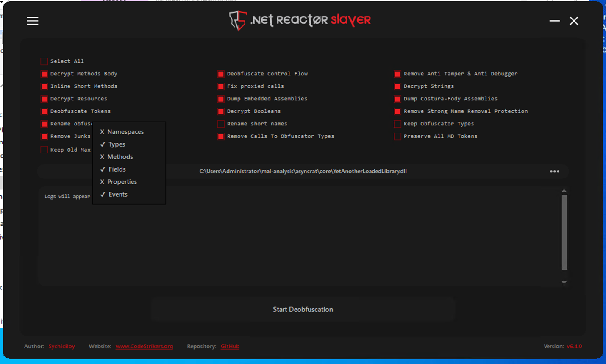606x364 pixels.
Task: Toggle Remove Anti Tamper & Anti Debugger
Action: (x=398, y=74)
